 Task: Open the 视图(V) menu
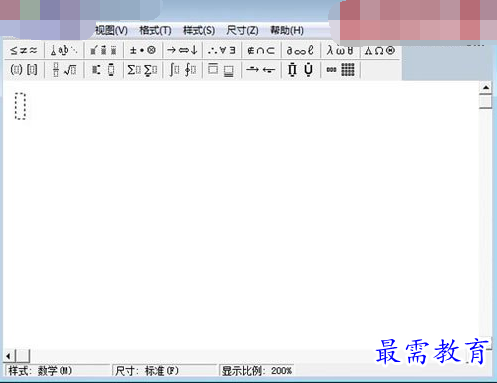coord(111,30)
